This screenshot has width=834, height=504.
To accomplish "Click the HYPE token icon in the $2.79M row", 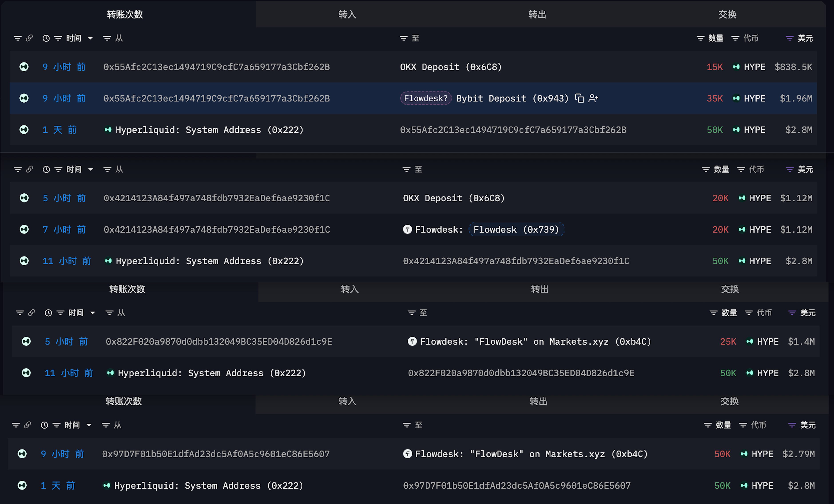I will 744,454.
